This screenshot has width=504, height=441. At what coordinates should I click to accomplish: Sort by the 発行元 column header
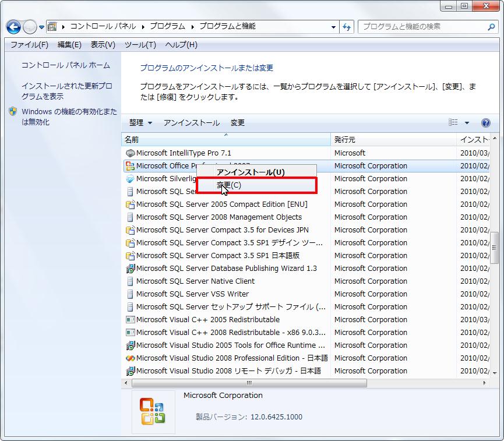click(x=345, y=140)
